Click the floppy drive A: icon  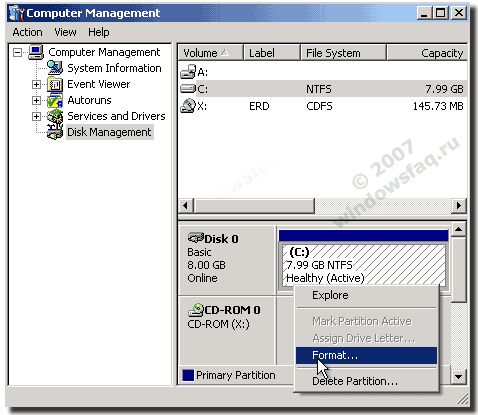click(x=188, y=72)
